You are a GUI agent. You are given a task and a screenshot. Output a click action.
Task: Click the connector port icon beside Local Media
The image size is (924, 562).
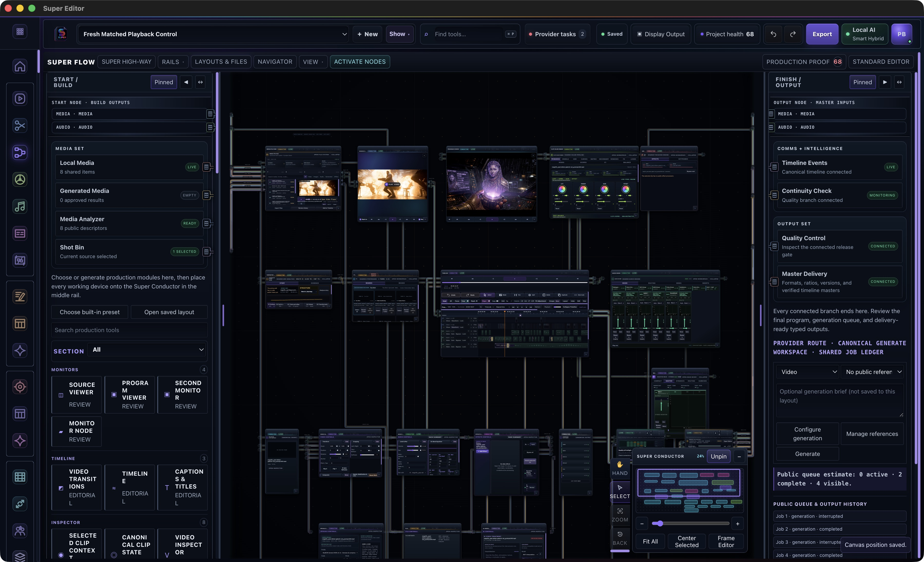coord(206,167)
